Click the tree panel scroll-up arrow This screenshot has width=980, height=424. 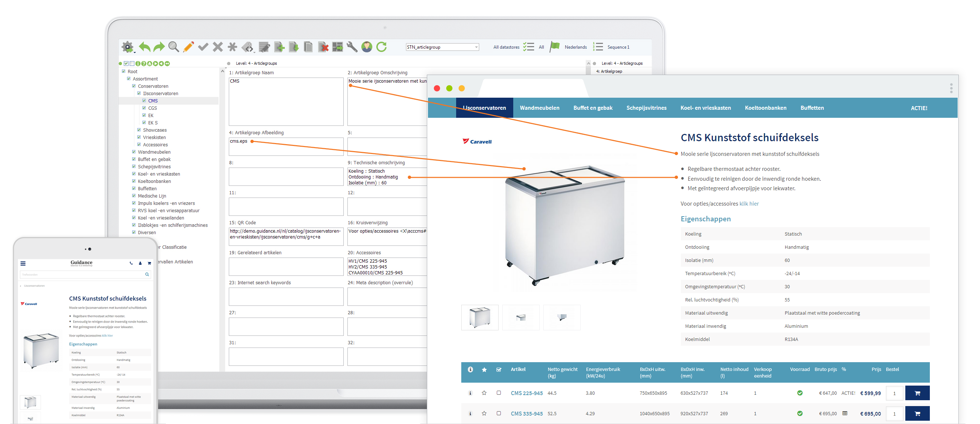pos(223,71)
